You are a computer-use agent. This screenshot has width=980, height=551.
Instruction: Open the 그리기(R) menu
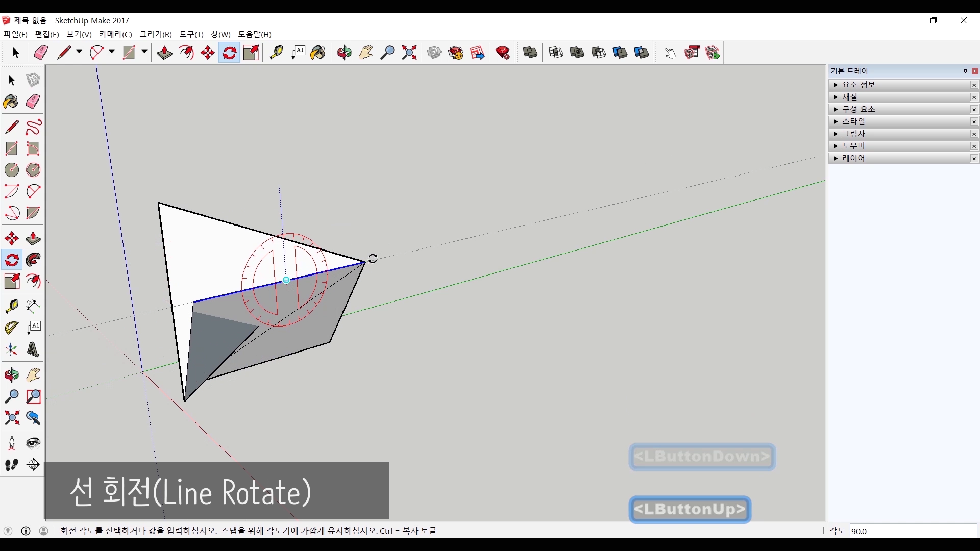pos(156,34)
